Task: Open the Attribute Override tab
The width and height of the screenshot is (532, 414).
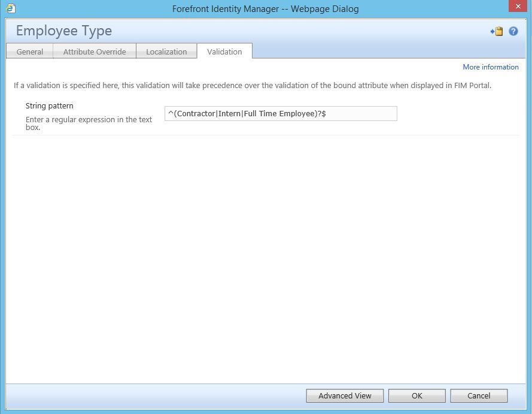Action: coord(95,52)
